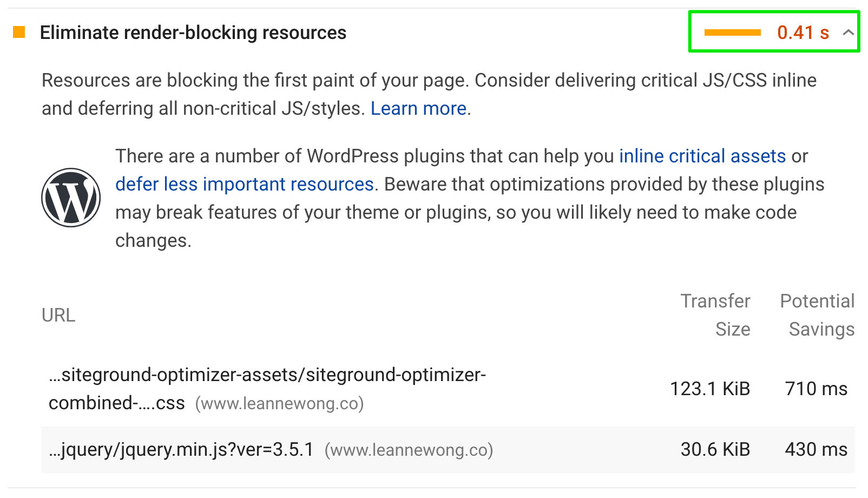Click the 0.41 s savings value
The height and width of the screenshot is (498, 868).
(803, 32)
